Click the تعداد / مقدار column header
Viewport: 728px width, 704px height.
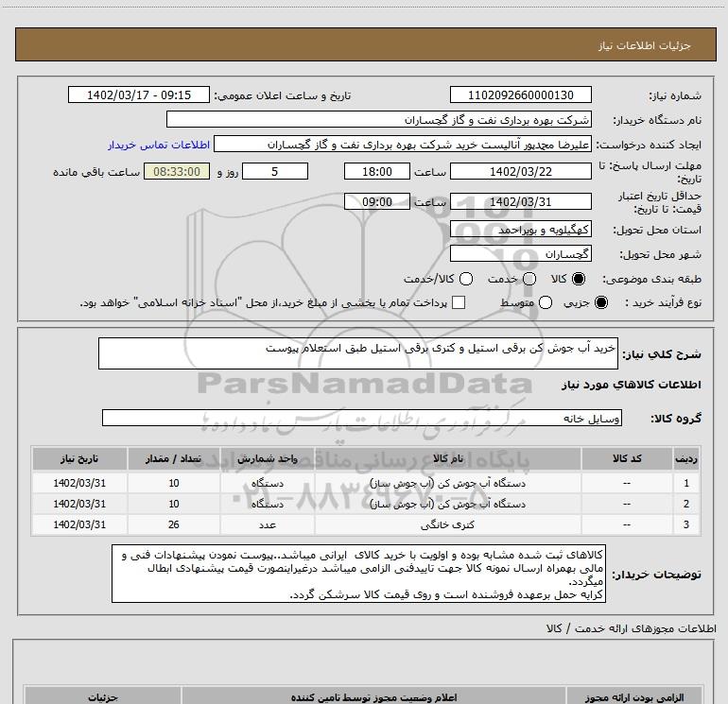(174, 459)
